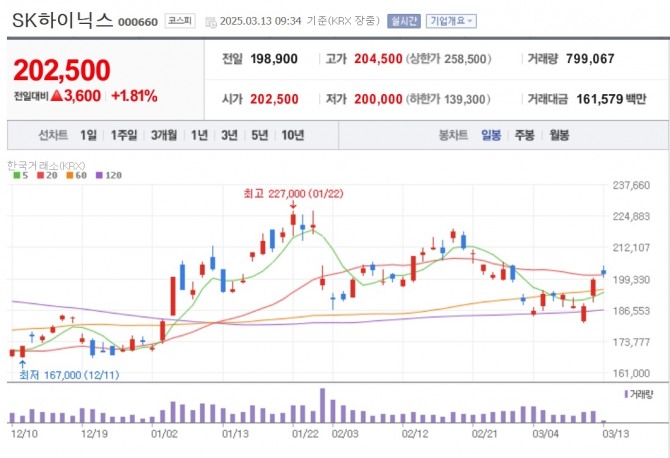Click the stock code 000660

[x=138, y=22]
